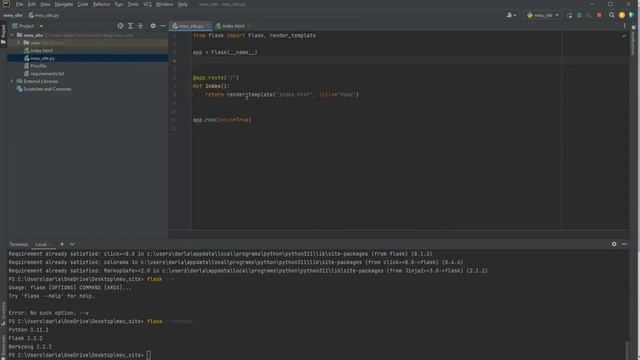640x360 pixels.
Task: Expand the External Libraries node
Action: click(x=12, y=81)
